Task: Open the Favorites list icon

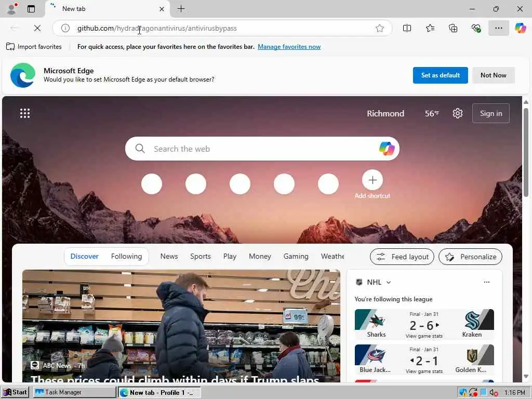Action: pos(430,28)
